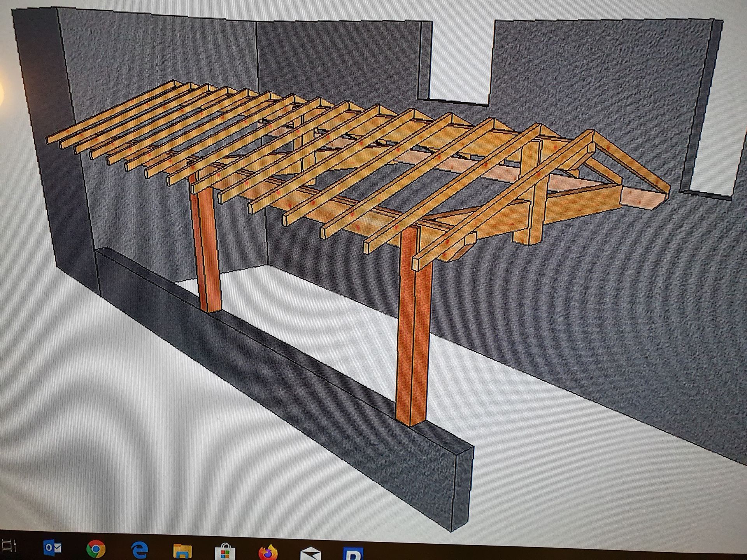Open File Explorer from the taskbar
Screen dimensions: 747x560
182,551
